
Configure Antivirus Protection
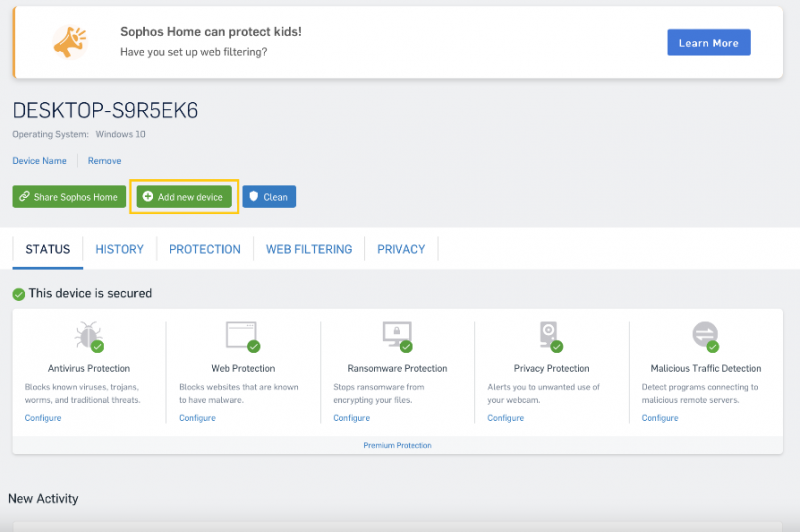43,418
